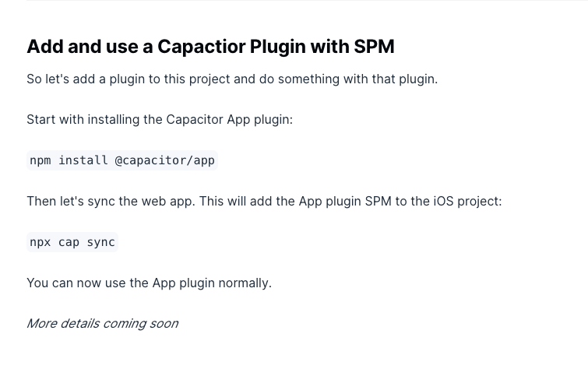Click the 'So let's add a plugin' paragraph
The height and width of the screenshot is (369, 588).
tap(232, 79)
